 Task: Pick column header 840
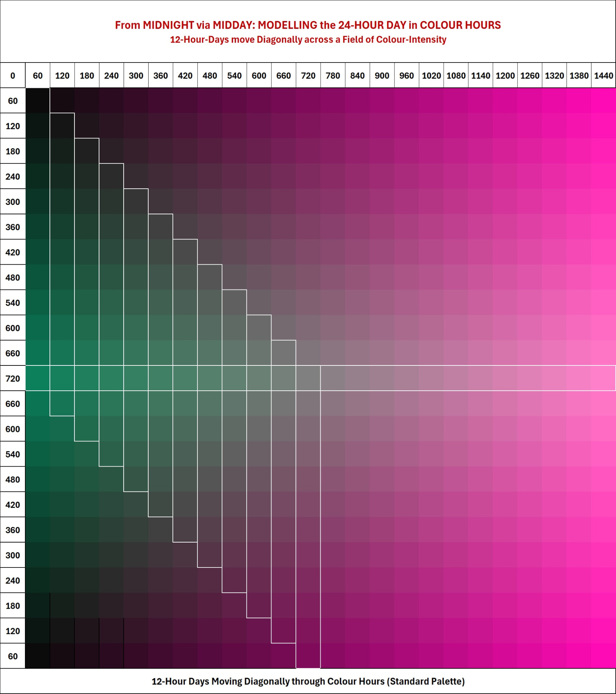tap(357, 76)
